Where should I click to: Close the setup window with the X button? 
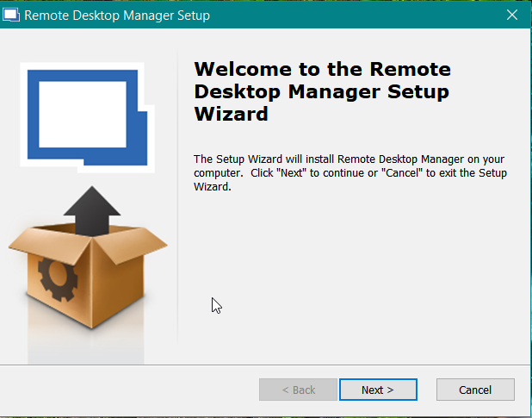tap(511, 15)
